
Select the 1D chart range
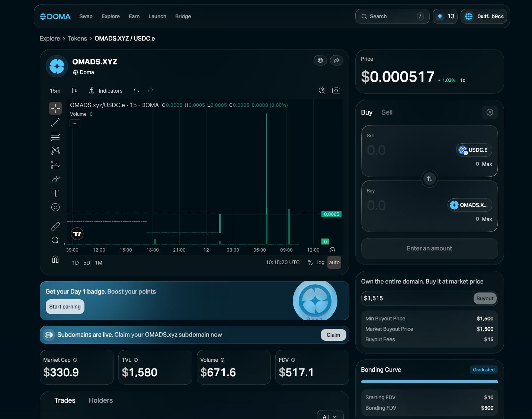(x=76, y=263)
